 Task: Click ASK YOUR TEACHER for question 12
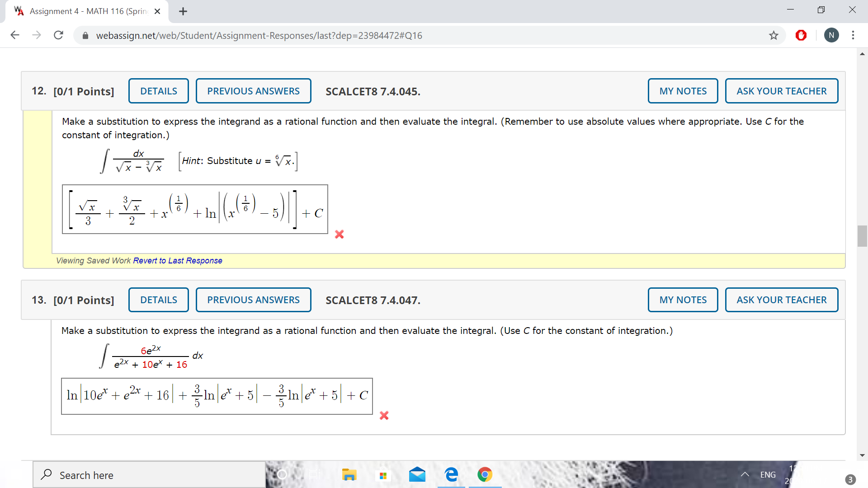pos(782,90)
